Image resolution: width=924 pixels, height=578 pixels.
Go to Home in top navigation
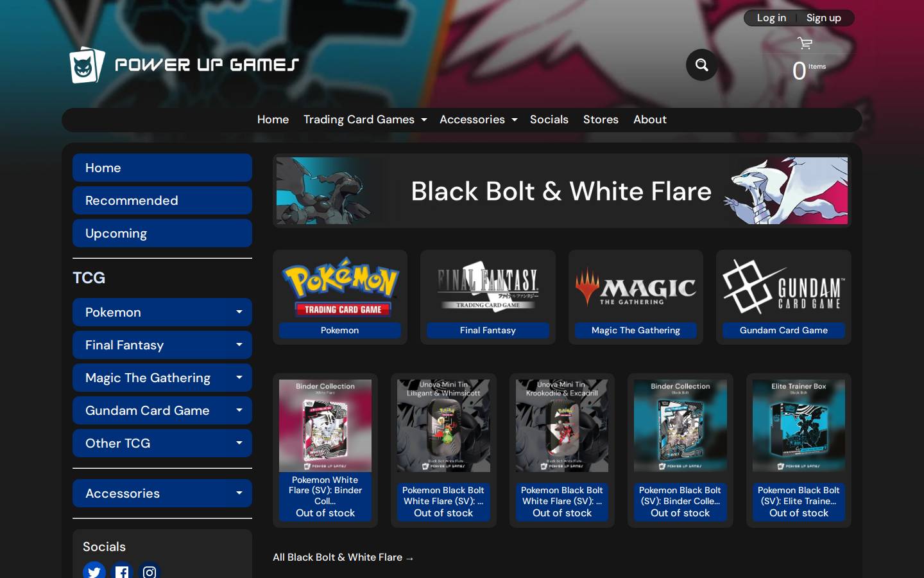(273, 119)
